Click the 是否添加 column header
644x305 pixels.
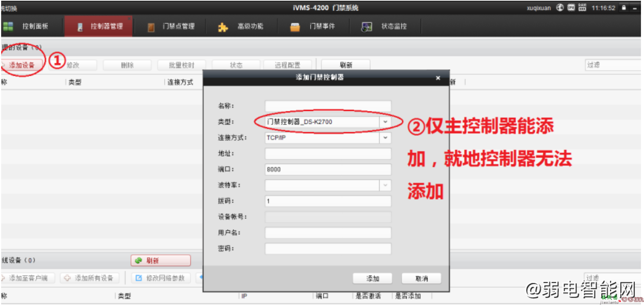[408, 296]
